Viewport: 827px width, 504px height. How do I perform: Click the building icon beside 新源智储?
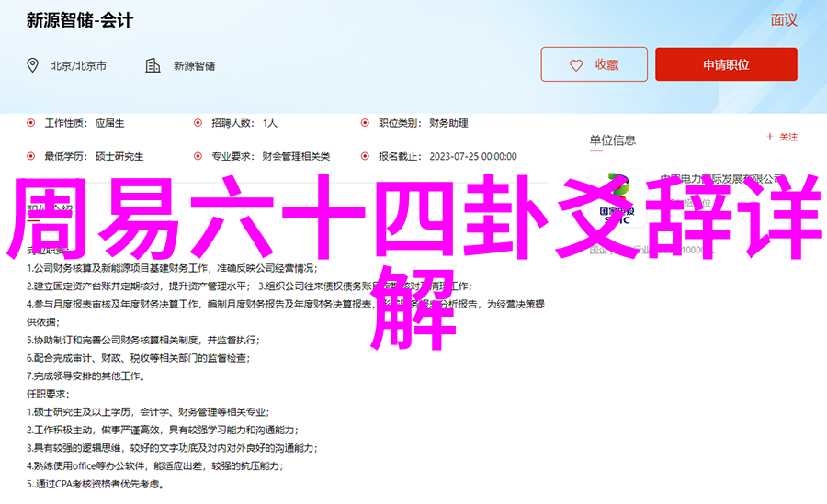153,65
